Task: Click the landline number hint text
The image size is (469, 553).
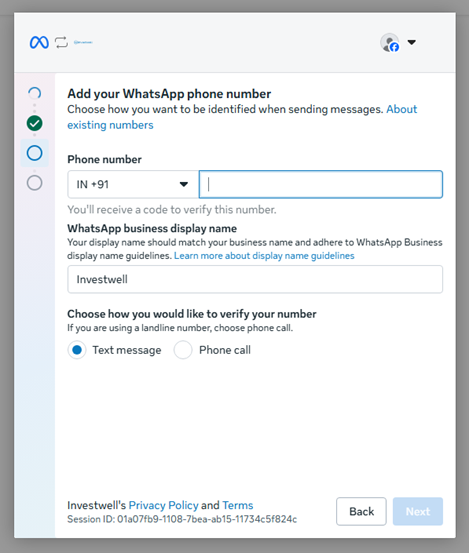Action: point(180,328)
